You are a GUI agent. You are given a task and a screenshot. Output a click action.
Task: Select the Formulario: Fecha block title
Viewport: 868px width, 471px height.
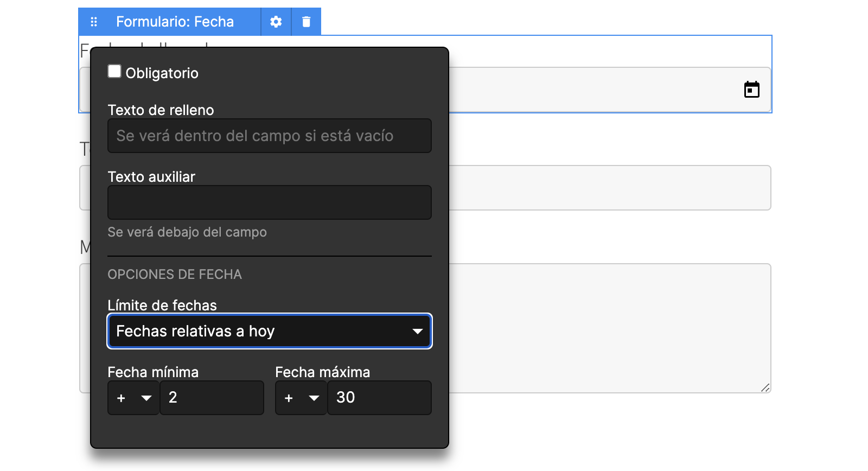pos(175,22)
